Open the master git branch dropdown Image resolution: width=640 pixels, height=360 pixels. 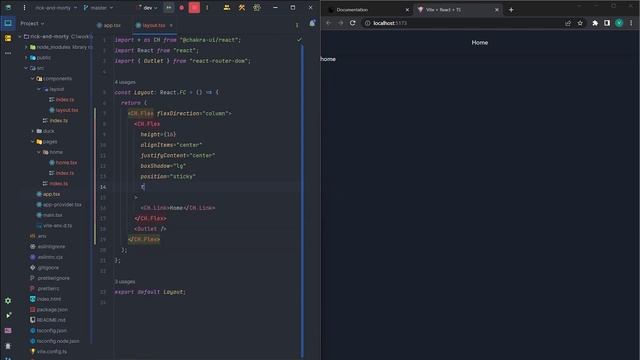click(x=98, y=8)
